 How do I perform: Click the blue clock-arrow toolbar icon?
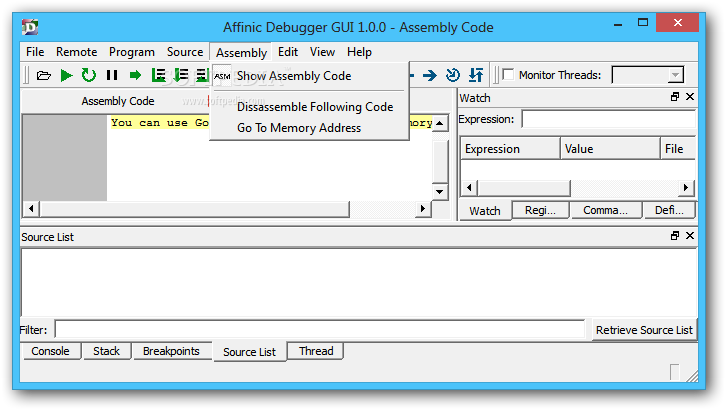click(x=452, y=75)
